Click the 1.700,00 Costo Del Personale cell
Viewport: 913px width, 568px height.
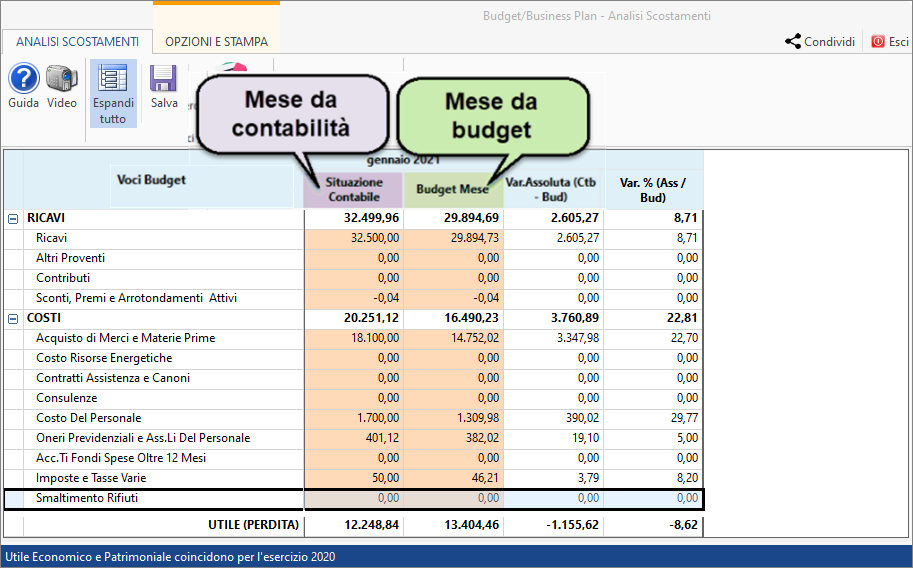353,418
